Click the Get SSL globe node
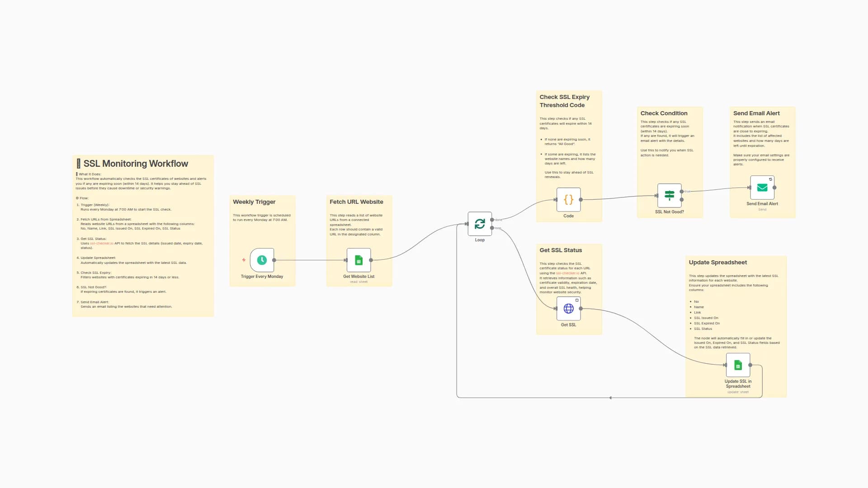 568,308
